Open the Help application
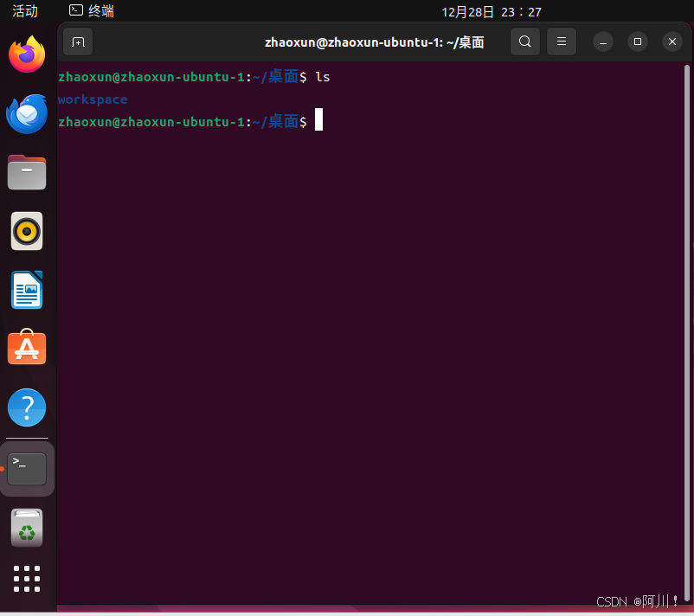Image resolution: width=694 pixels, height=616 pixels. coord(27,407)
